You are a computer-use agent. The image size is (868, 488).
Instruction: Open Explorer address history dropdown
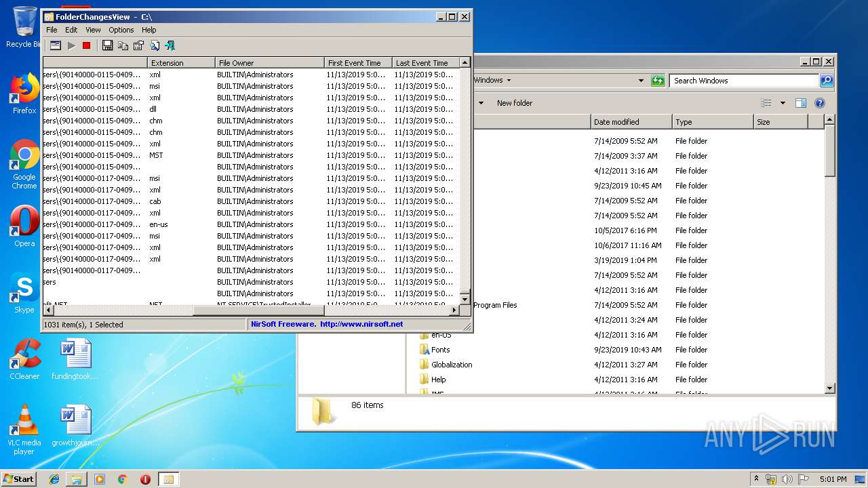(641, 81)
